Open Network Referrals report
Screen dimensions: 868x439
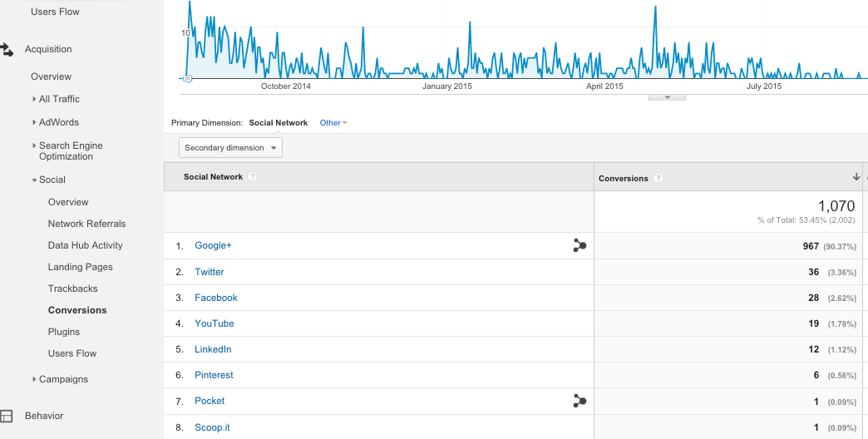[x=87, y=224]
